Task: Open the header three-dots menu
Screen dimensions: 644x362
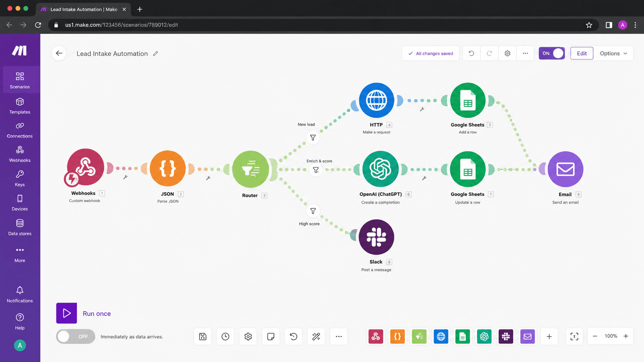Action: (525, 53)
